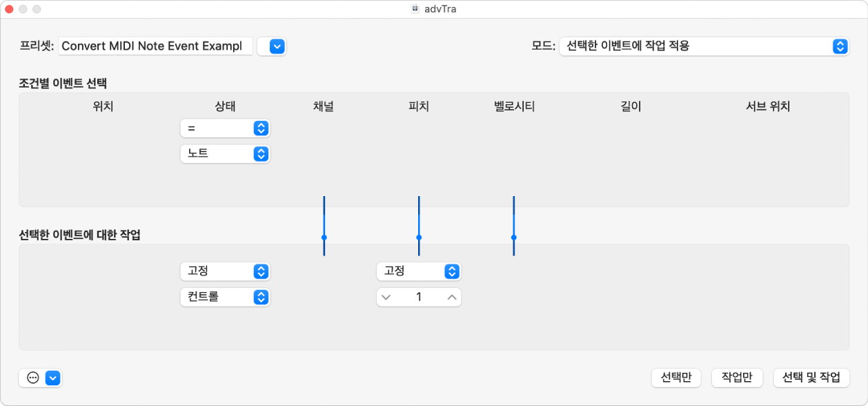Increase the pitch value using the up arrow
The height and width of the screenshot is (406, 868).
tap(452, 297)
